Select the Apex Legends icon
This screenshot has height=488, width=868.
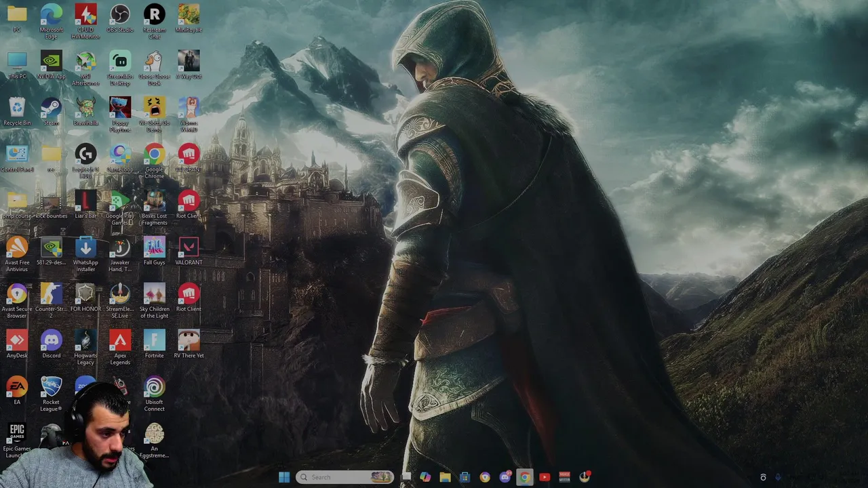click(120, 348)
